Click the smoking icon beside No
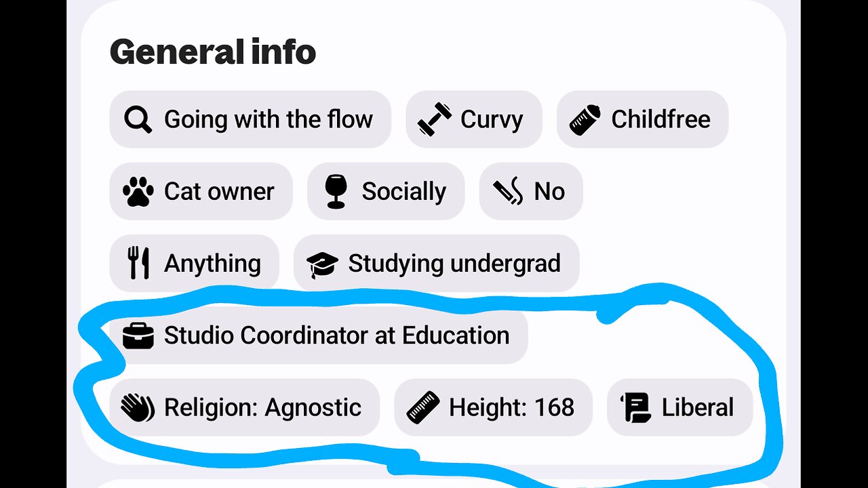 (508, 192)
